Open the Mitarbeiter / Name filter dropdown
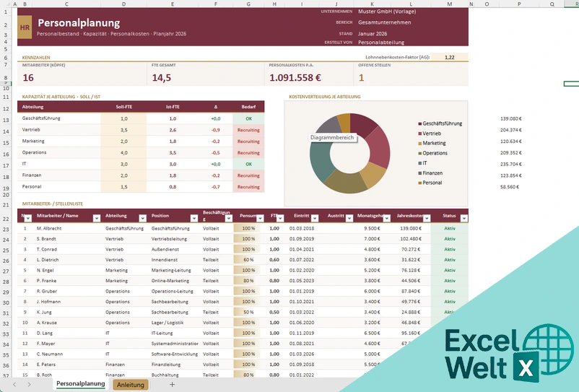Viewport: 579px width, 392px height. (97, 219)
